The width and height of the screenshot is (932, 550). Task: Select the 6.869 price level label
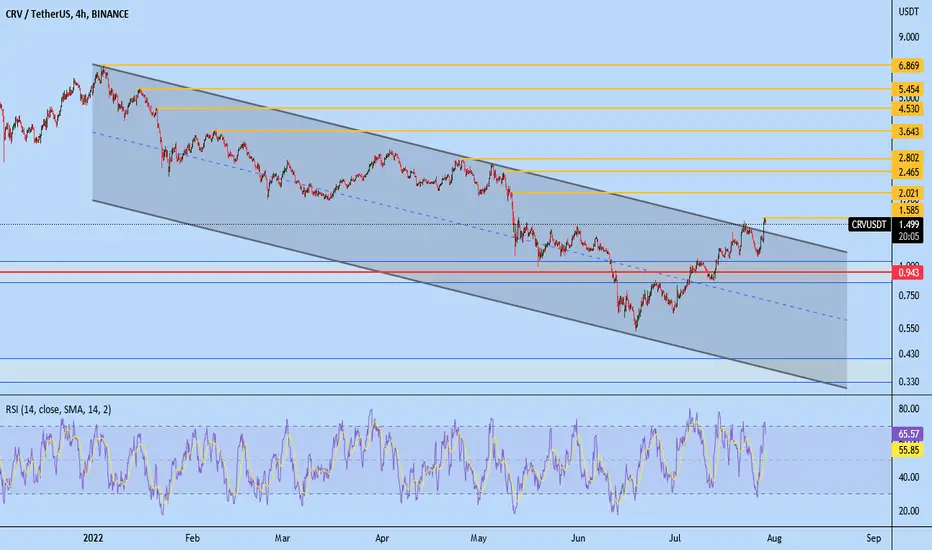coord(909,65)
